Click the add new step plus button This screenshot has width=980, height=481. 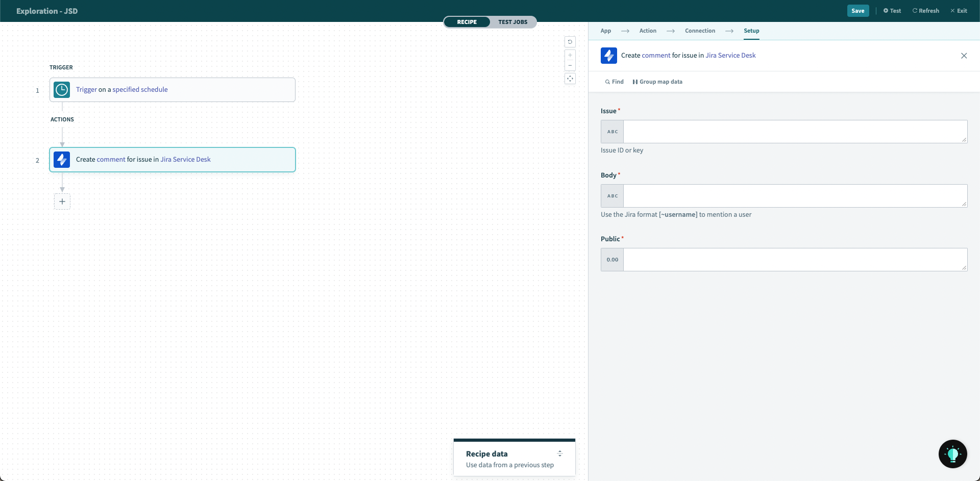(62, 201)
